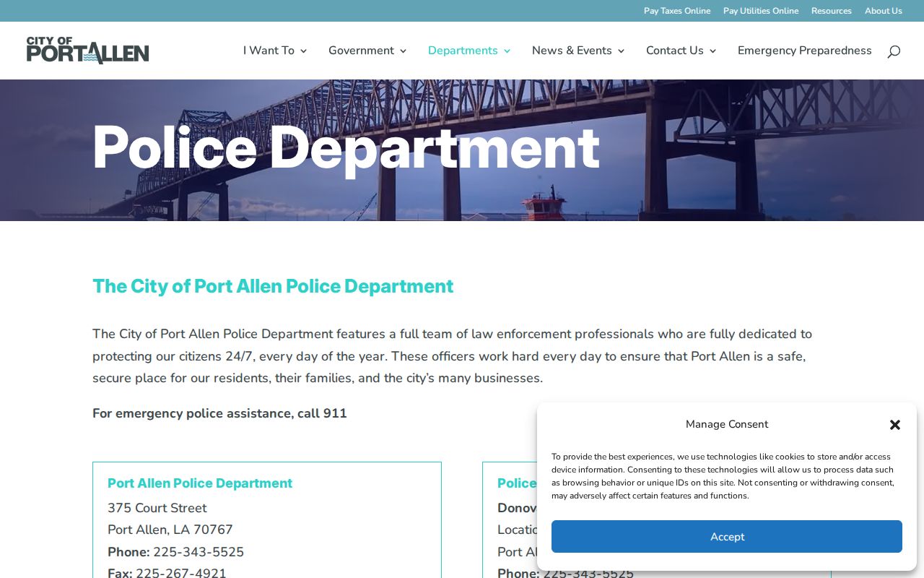Open the I Want To menu
The width and height of the screenshot is (924, 578).
point(269,51)
